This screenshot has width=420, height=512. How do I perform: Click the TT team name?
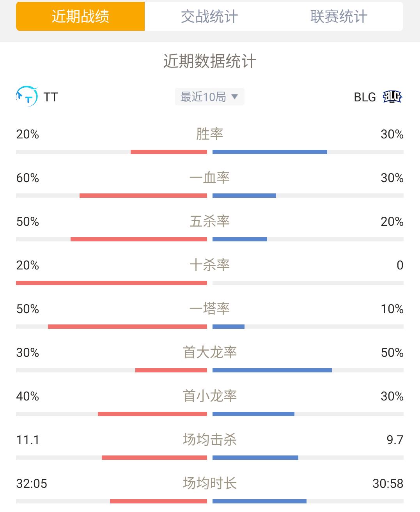coord(51,97)
